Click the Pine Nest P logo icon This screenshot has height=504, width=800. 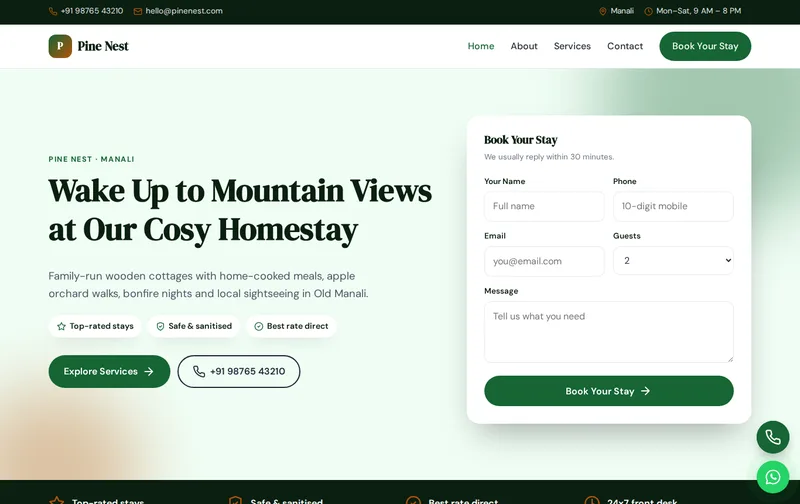(60, 46)
